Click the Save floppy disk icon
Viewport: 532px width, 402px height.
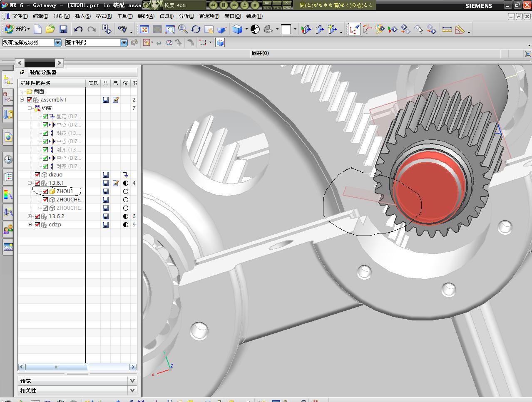[63, 29]
